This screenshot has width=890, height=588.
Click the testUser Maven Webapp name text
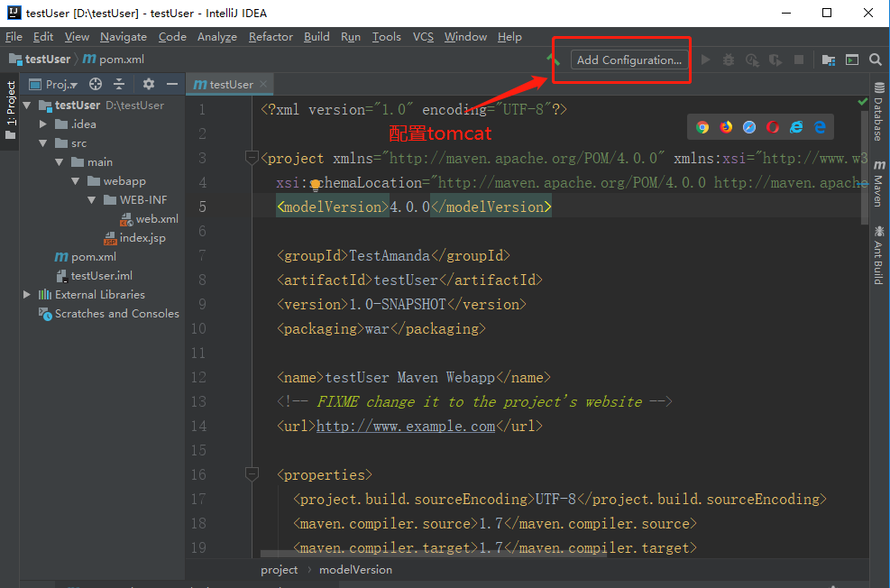pyautogui.click(x=409, y=378)
